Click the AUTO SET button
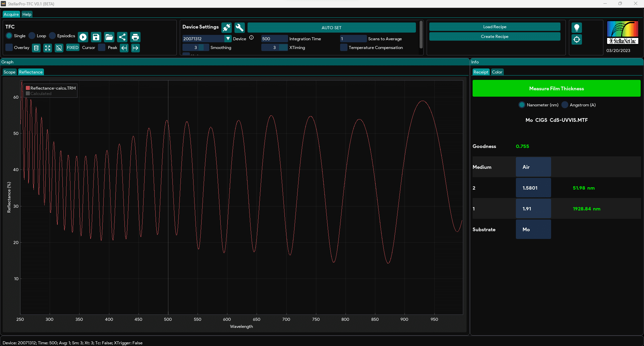644x346 pixels. coord(331,28)
